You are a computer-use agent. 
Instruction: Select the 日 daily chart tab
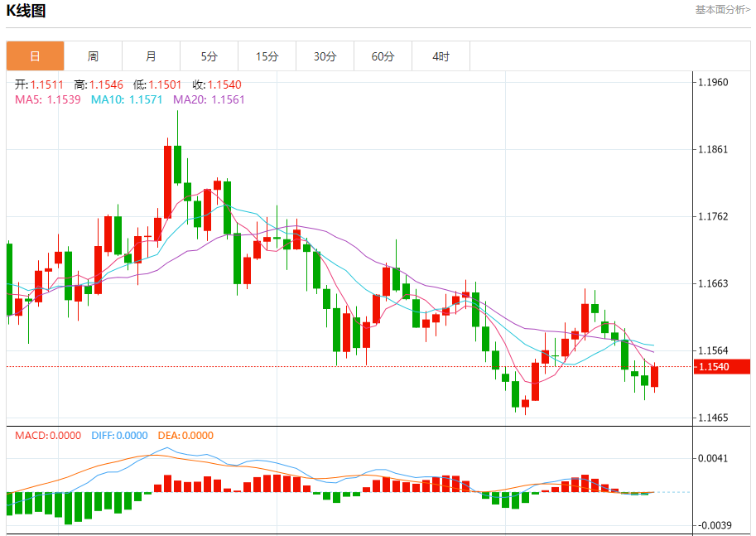(x=36, y=56)
